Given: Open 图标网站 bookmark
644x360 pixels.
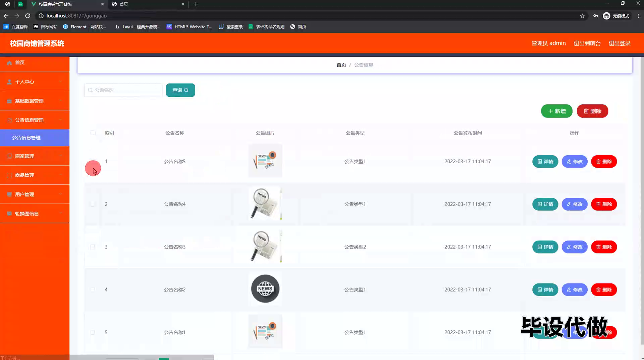Looking at the screenshot, I should tap(45, 27).
